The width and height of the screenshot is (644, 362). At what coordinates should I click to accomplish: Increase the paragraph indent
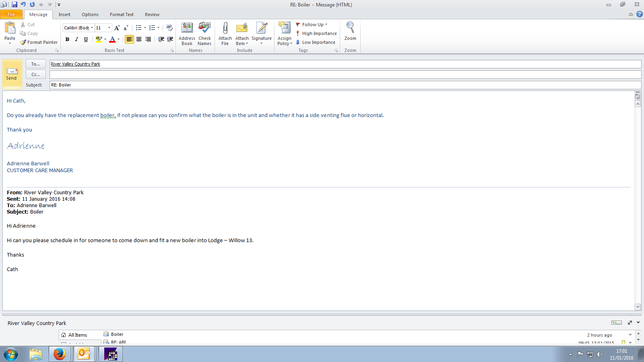point(170,39)
